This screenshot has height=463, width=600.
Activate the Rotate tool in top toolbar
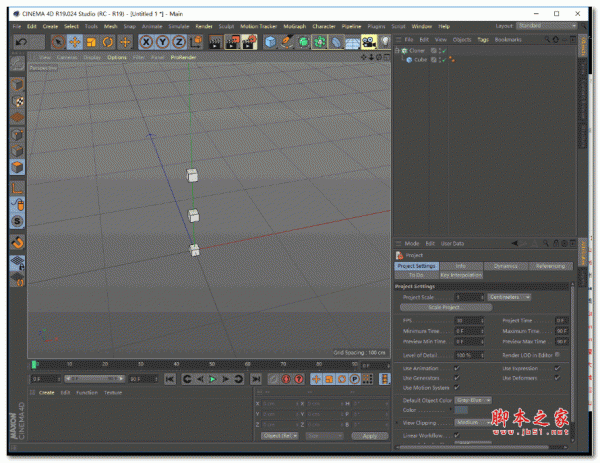click(x=108, y=42)
